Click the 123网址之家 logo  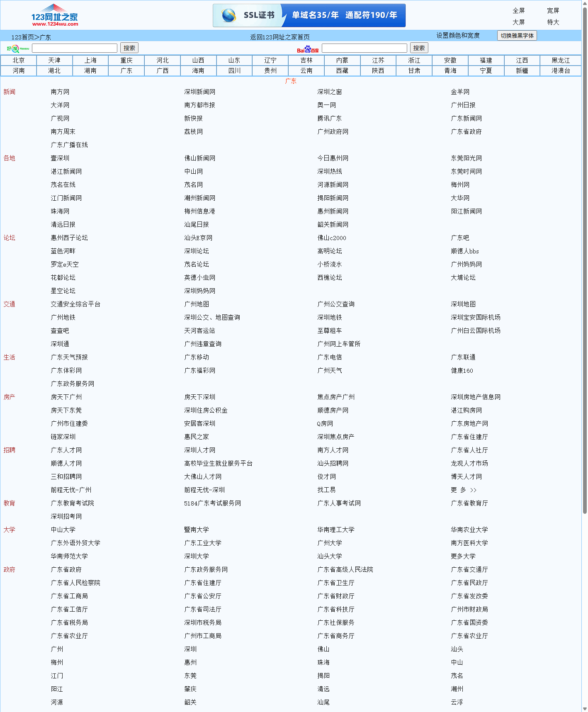tap(54, 16)
